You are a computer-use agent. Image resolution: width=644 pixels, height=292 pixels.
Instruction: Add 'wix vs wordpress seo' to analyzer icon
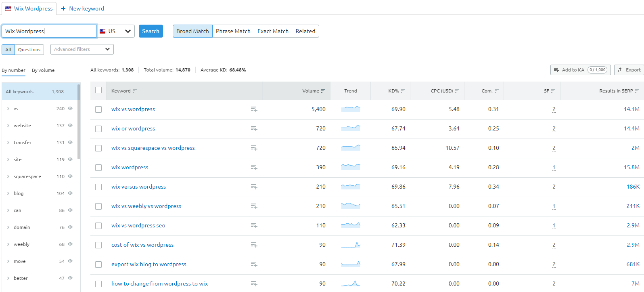[x=254, y=225]
